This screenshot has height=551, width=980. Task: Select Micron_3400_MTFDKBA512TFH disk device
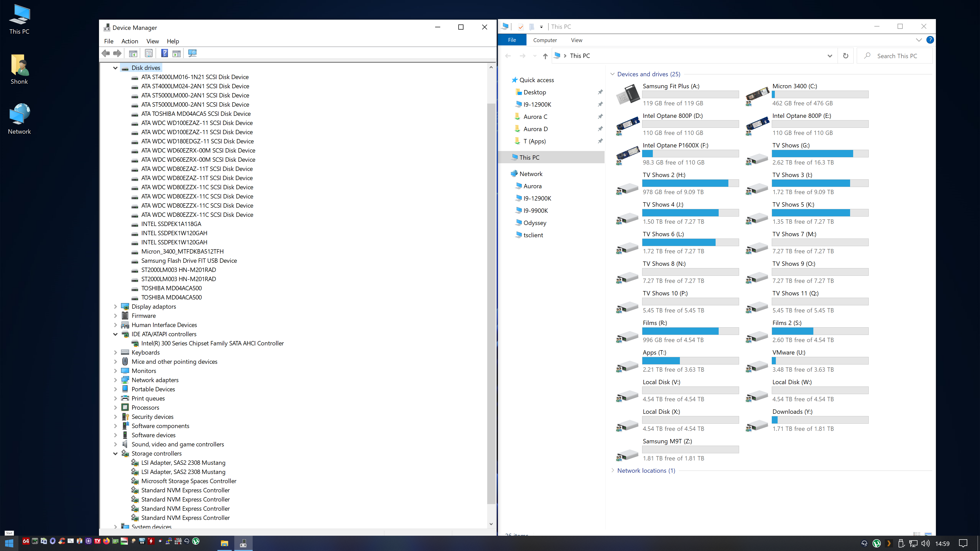tap(182, 251)
